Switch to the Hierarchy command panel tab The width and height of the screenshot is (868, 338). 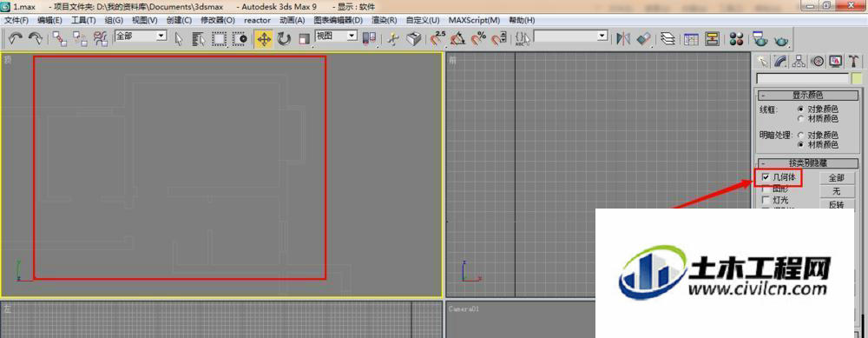coord(799,61)
